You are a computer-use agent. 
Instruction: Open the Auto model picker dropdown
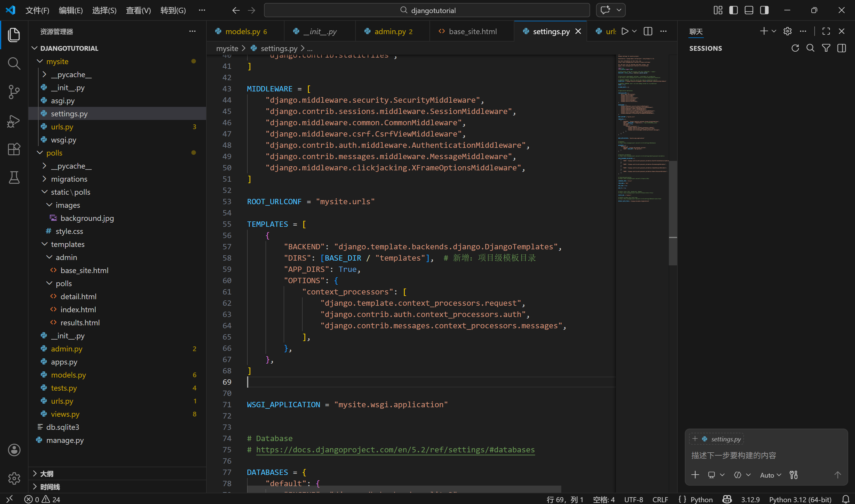coord(770,475)
